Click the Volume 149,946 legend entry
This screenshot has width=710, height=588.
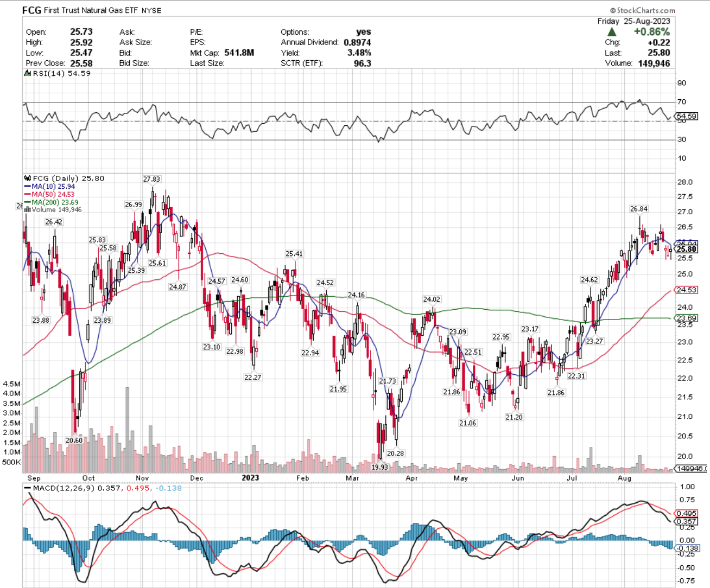(53, 209)
